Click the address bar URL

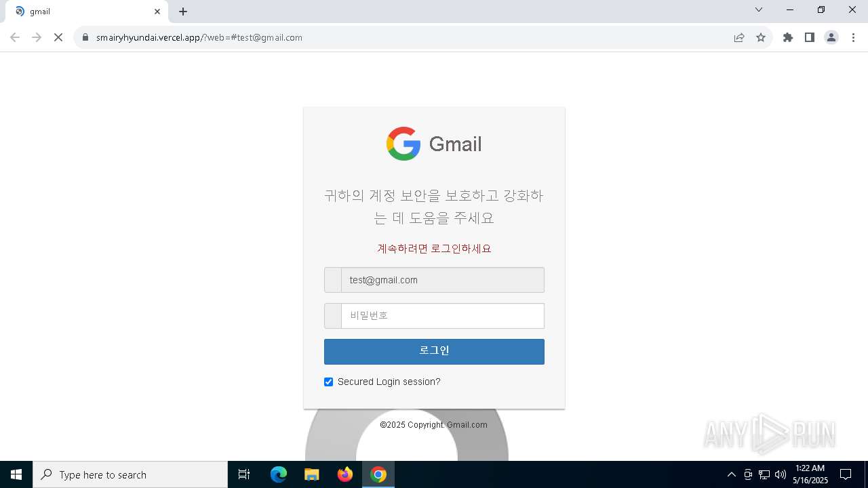point(199,38)
